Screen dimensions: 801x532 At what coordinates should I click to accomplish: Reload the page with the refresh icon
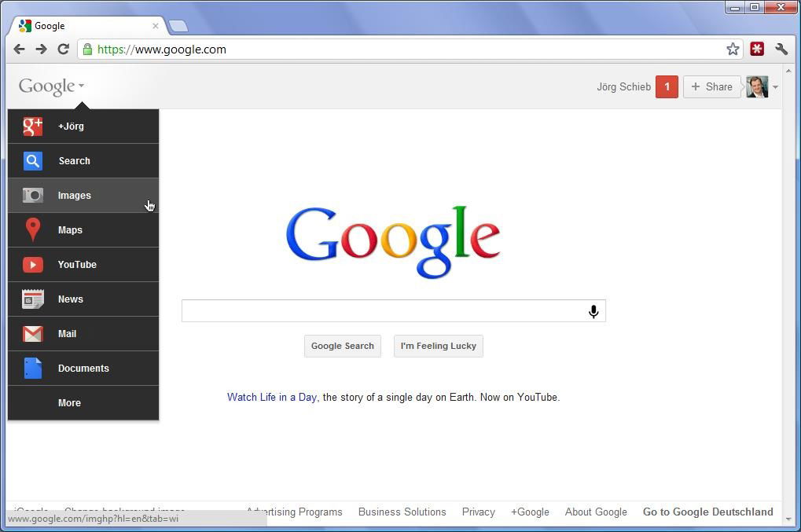point(64,49)
